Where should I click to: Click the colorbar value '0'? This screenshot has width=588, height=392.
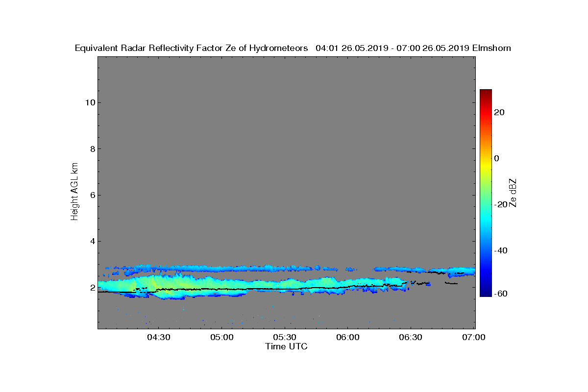pyautogui.click(x=497, y=158)
